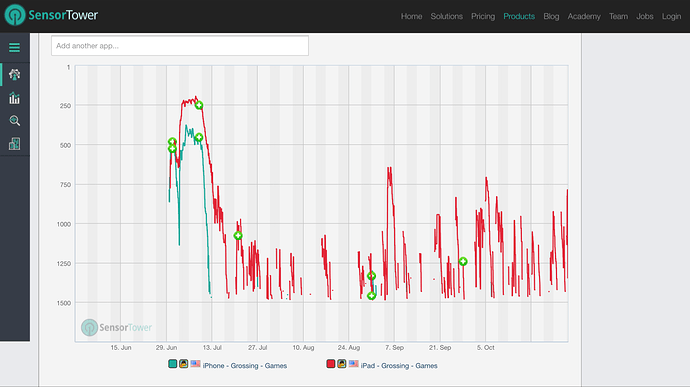The width and height of the screenshot is (690, 387).
Task: Visit the Jobs page link
Action: pos(645,16)
